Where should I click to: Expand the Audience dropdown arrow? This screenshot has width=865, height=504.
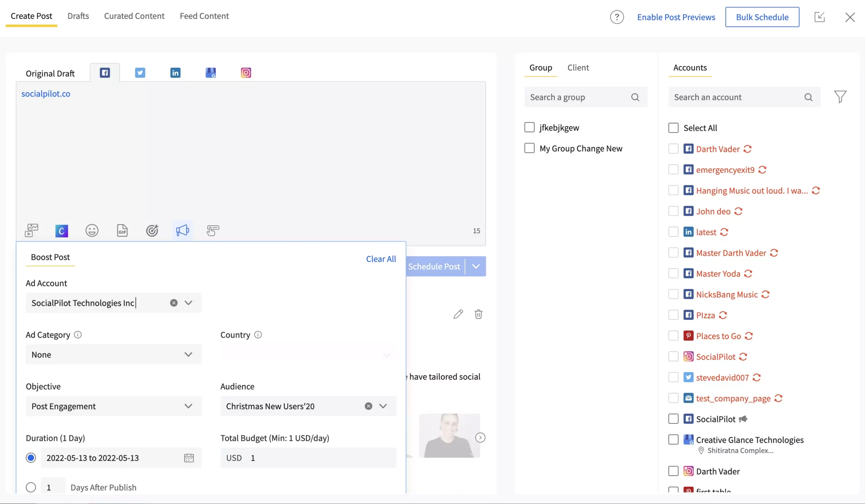(383, 406)
